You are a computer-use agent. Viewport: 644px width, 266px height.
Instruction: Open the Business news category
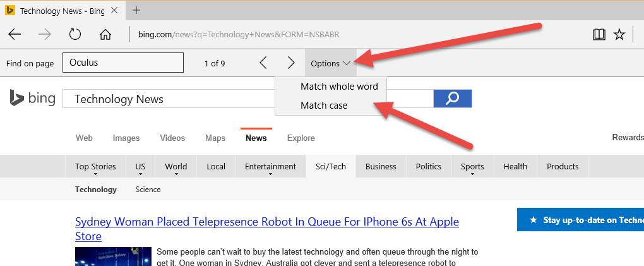pos(381,167)
